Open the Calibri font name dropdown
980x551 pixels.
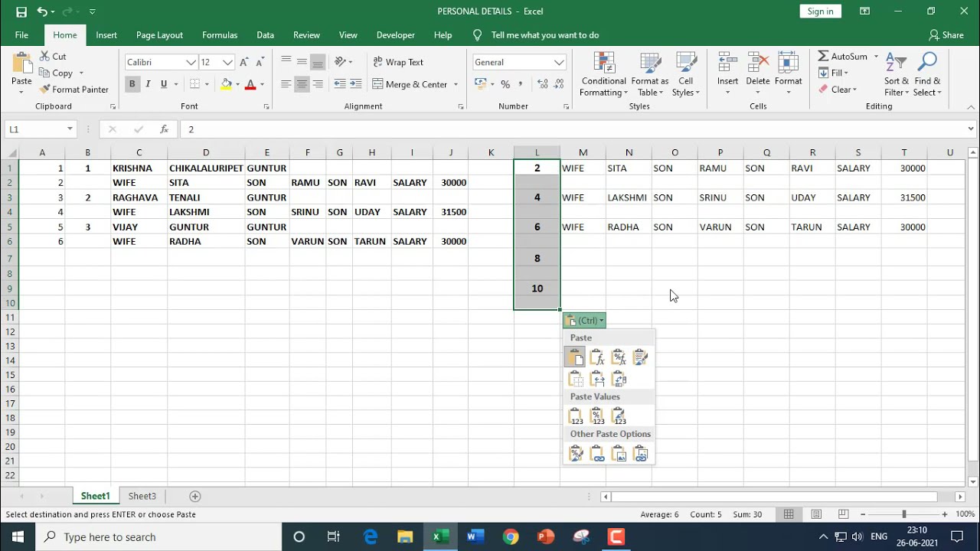tap(191, 62)
